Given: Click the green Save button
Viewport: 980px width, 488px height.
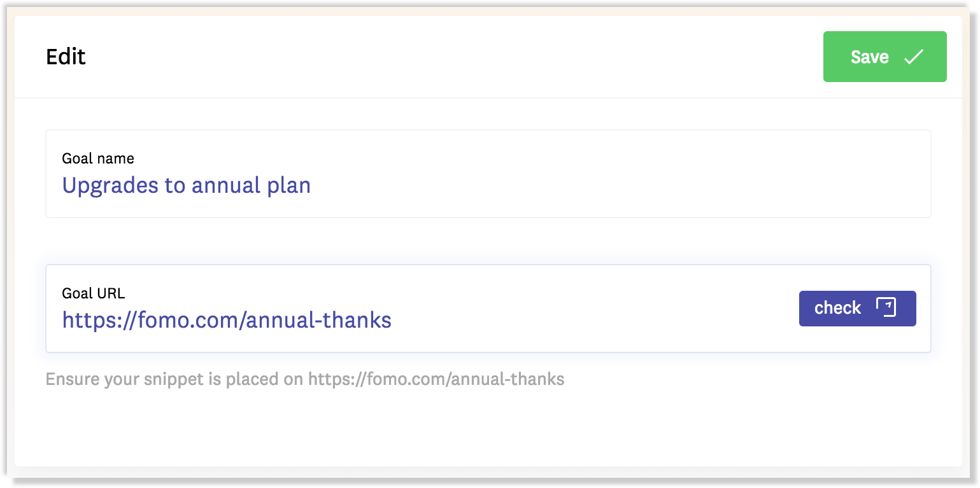Looking at the screenshot, I should (884, 57).
